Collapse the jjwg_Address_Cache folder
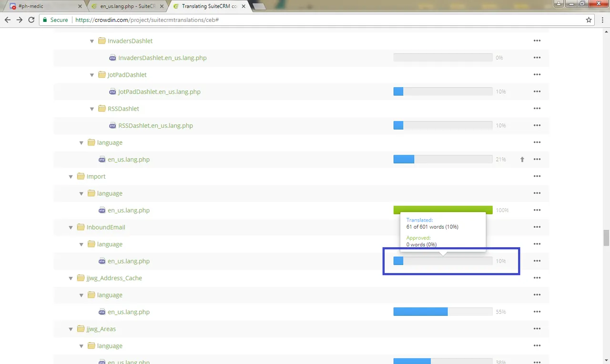610x364 pixels. (71, 278)
